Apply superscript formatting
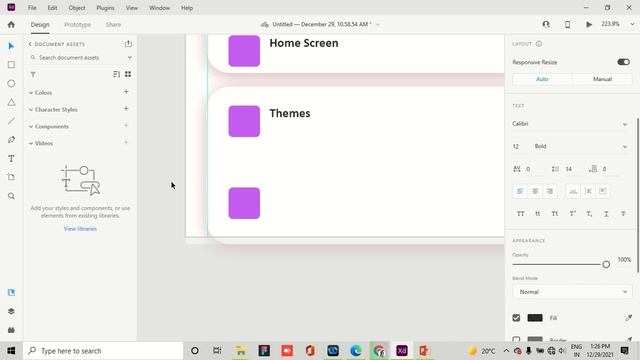This screenshot has width=640, height=360. click(572, 214)
